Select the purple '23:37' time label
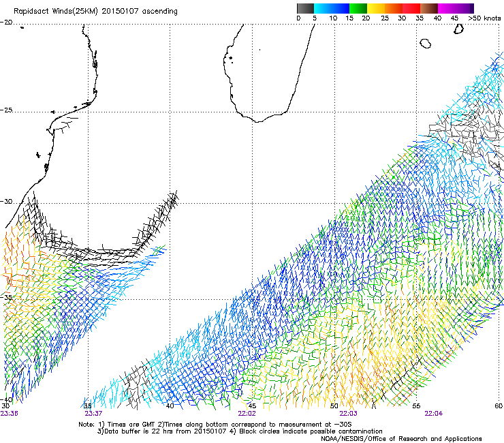Viewport: 504px width, 443px height. (x=93, y=414)
